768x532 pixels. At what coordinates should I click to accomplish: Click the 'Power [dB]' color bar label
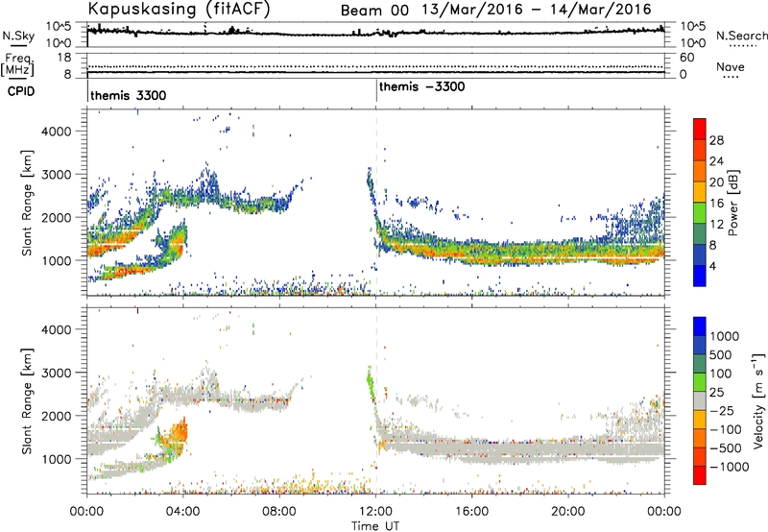(733, 203)
